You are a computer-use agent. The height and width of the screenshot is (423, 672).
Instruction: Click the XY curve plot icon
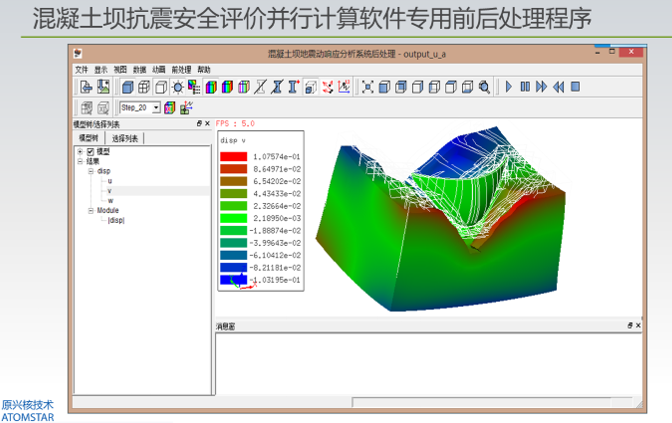coord(344,87)
